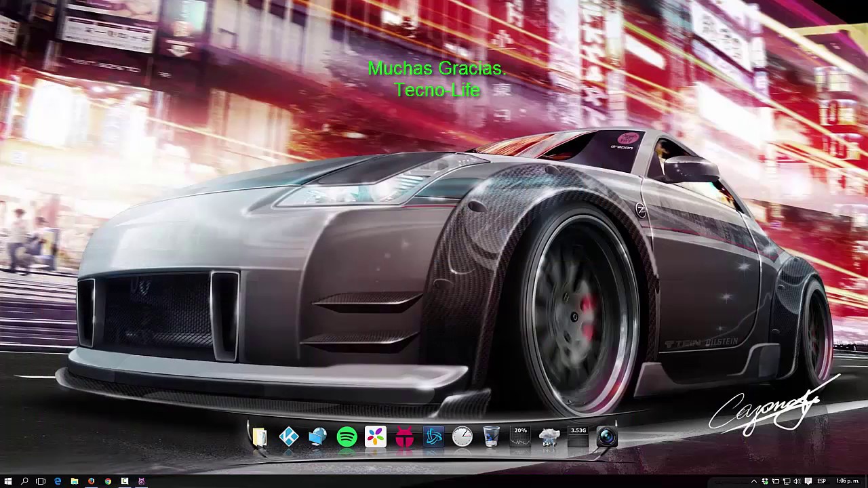Open the pink bug app on taskbar
The height and width of the screenshot is (488, 868).
tap(141, 481)
